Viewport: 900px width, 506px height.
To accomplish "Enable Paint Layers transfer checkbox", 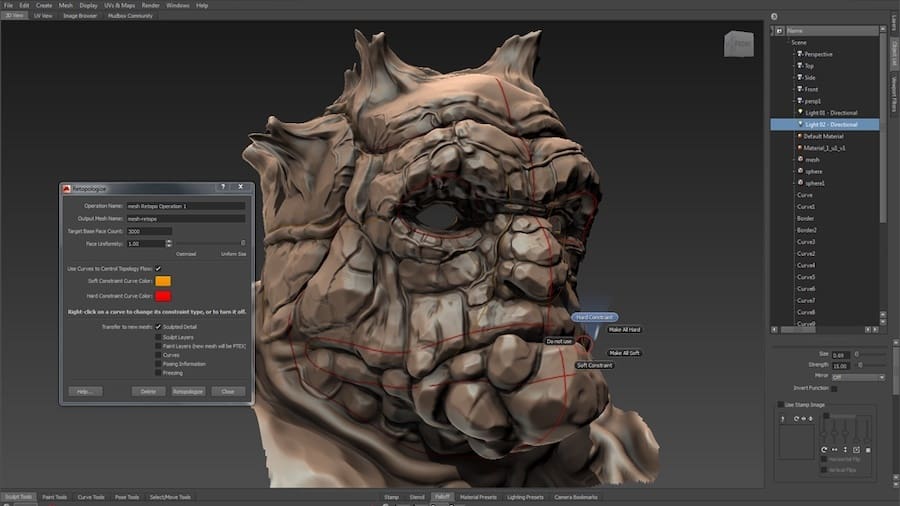I will (x=158, y=346).
